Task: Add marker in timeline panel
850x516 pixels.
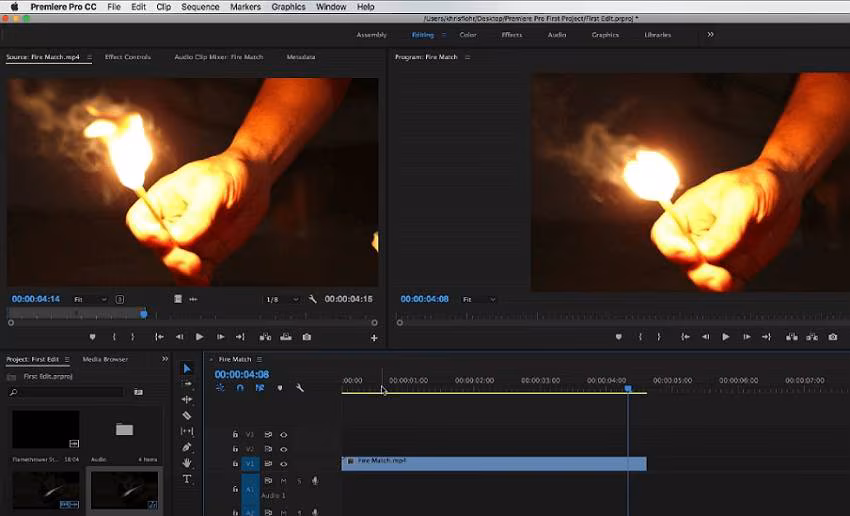Action: 280,388
